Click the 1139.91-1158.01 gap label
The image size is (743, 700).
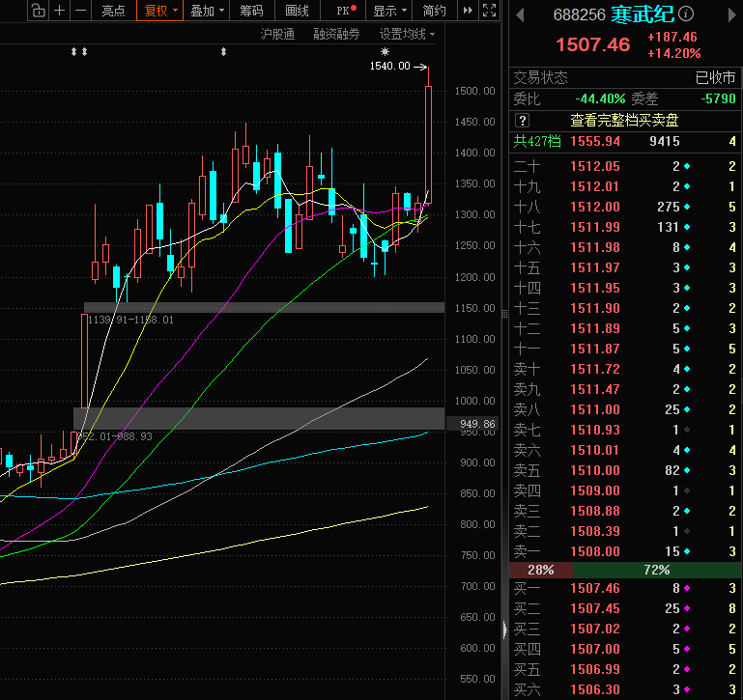tap(130, 320)
